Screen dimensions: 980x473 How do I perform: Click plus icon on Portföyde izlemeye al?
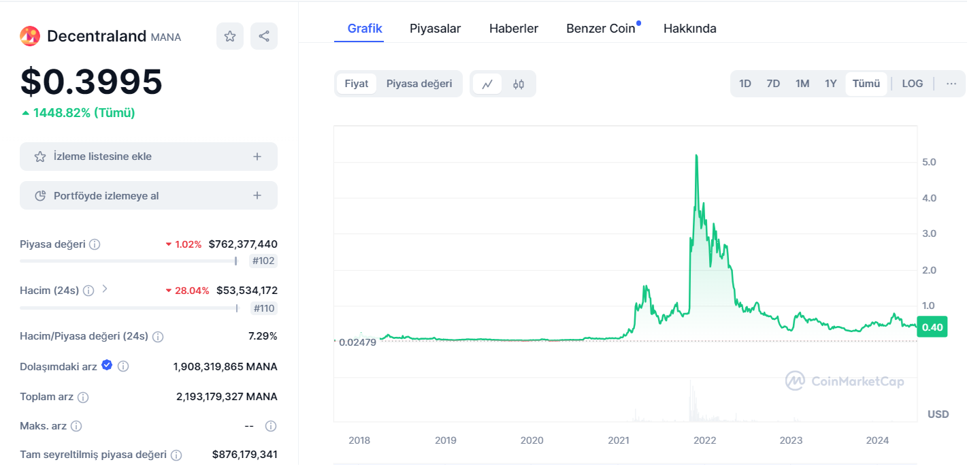pyautogui.click(x=257, y=196)
